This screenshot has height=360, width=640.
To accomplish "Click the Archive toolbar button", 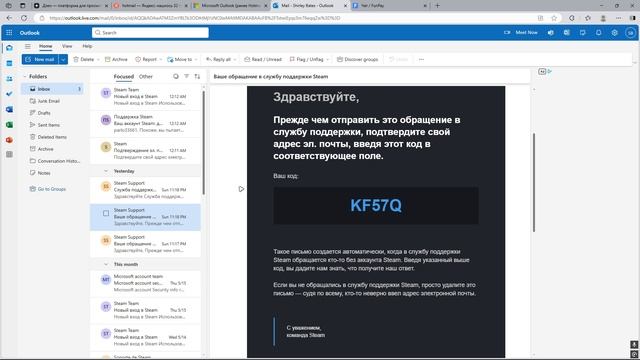I will click(x=116, y=60).
